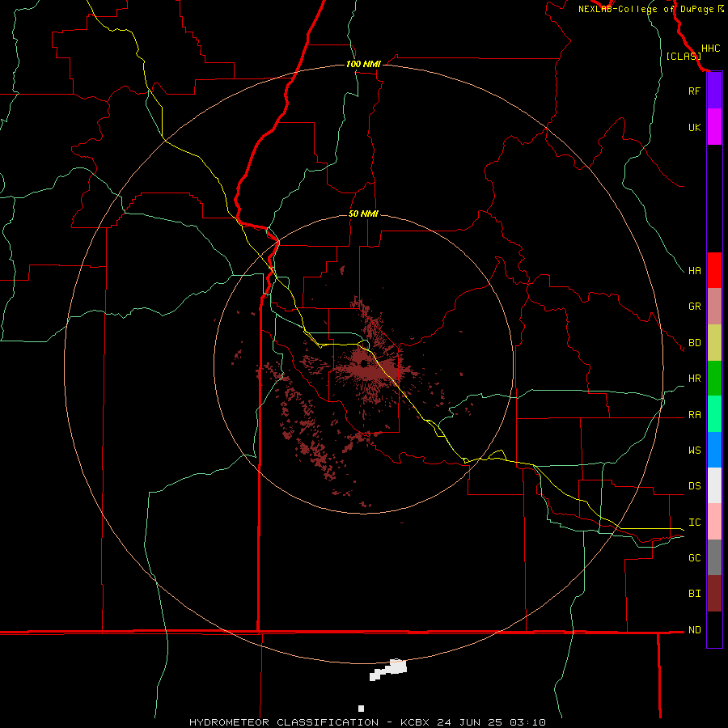
Task: Pick the HR green legend swatch
Action: coord(714,379)
